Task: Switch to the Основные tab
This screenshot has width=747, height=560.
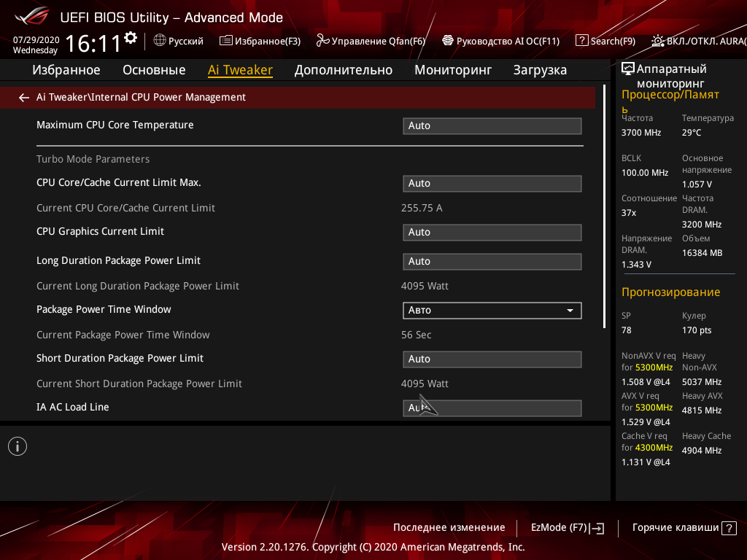Action: (x=154, y=70)
